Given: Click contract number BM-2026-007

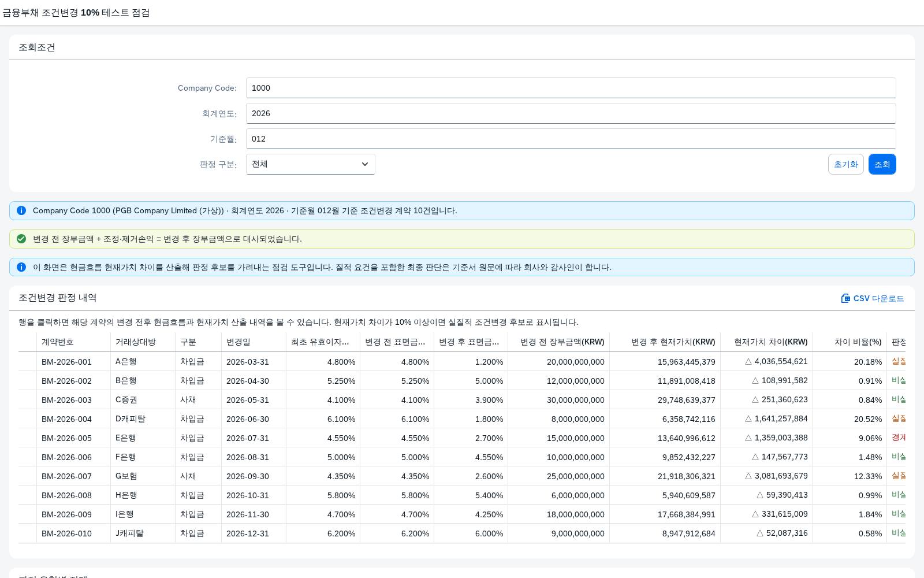Looking at the screenshot, I should 66,476.
